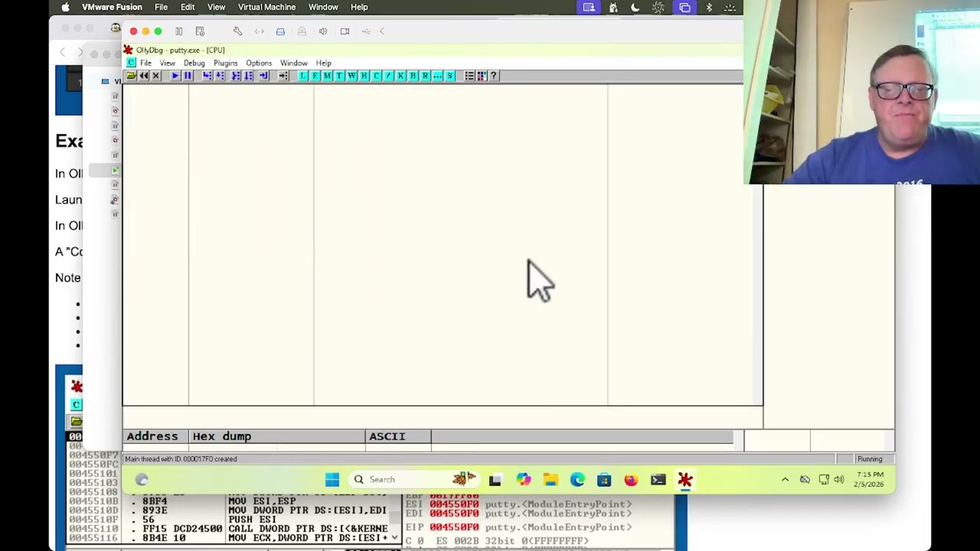Open Call stack with the K button
Image resolution: width=980 pixels, height=551 pixels.
point(401,76)
